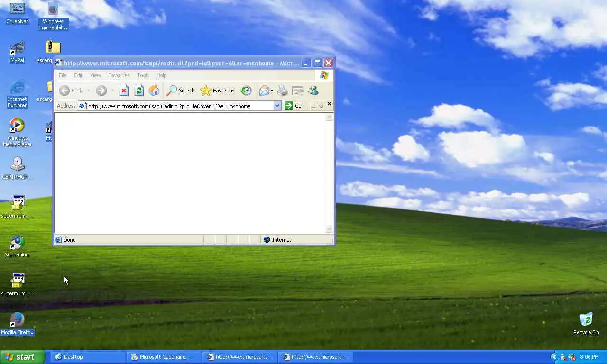Select the lower supermium installer icon
This screenshot has width=607, height=364.
tap(17, 285)
